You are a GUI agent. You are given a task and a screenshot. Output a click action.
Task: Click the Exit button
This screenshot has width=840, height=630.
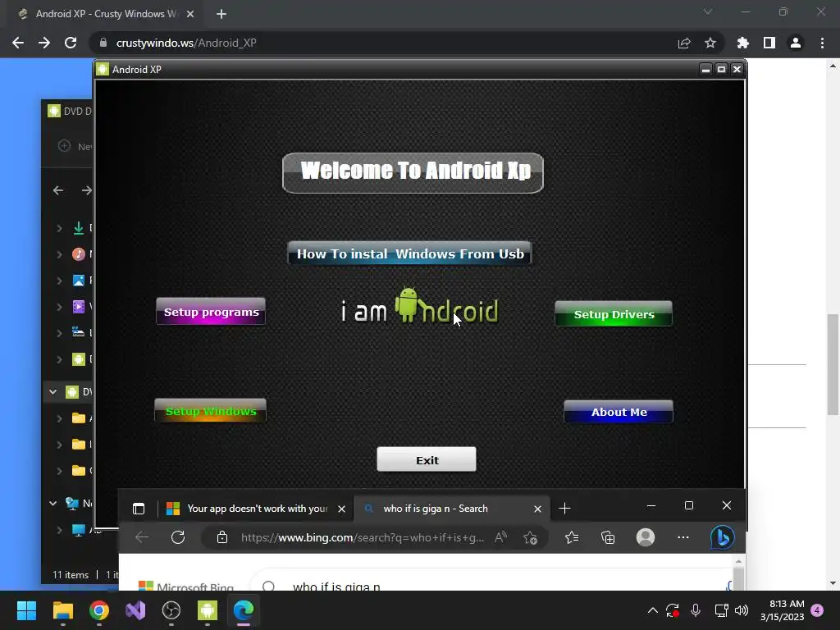pos(427,459)
